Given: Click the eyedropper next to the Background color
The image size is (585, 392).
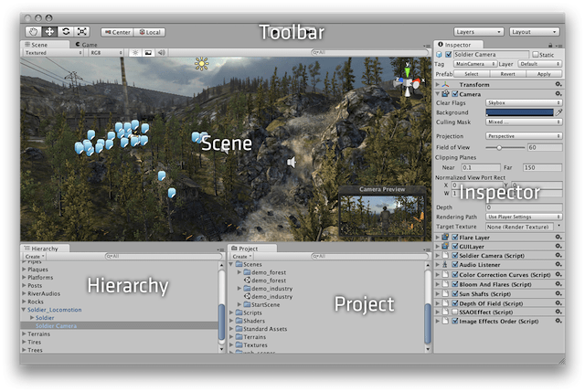Looking at the screenshot, I should [559, 111].
